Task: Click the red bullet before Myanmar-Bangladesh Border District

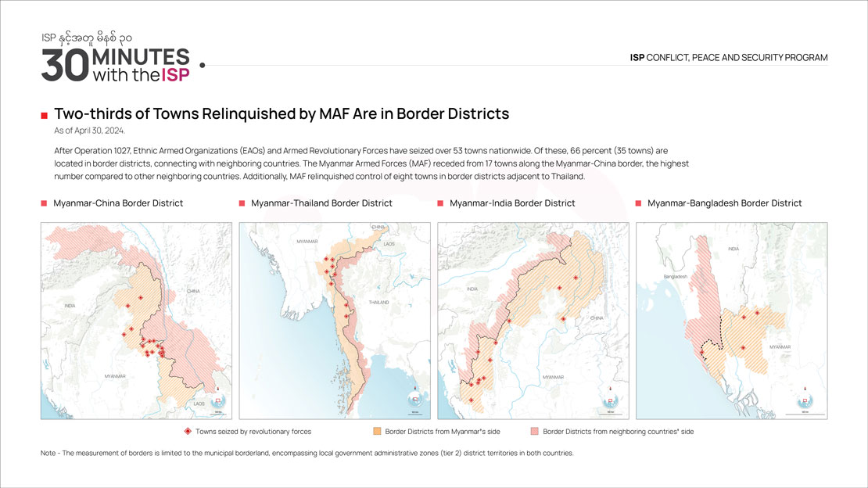Action: click(639, 203)
